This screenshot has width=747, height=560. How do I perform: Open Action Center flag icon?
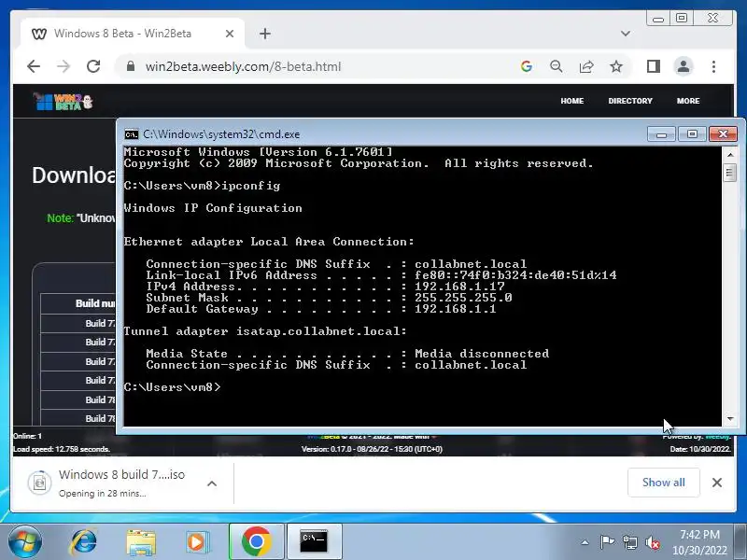[607, 542]
